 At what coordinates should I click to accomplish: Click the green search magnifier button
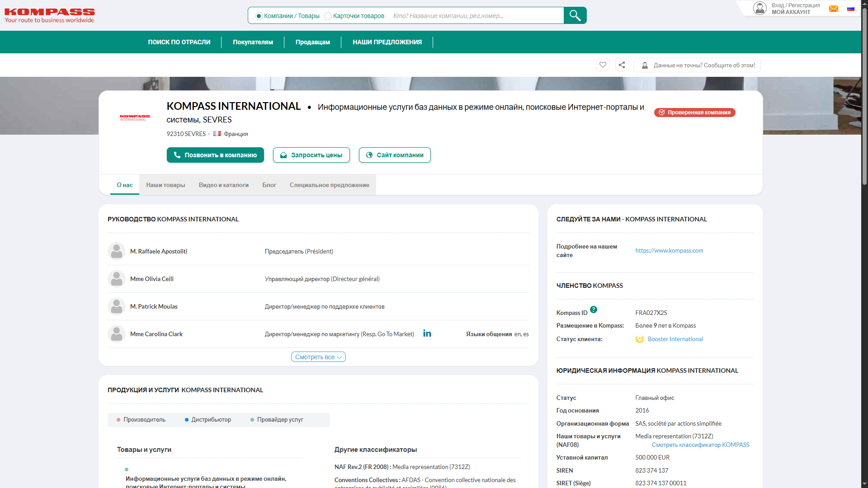point(575,15)
